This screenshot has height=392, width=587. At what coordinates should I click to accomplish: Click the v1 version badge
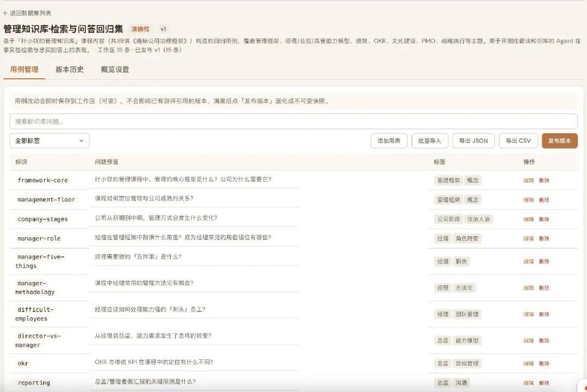tap(163, 29)
